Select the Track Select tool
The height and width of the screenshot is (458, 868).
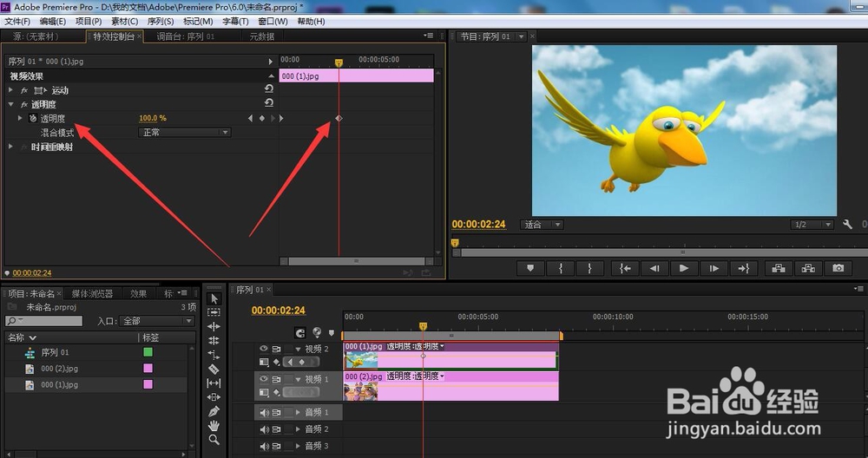coord(214,312)
